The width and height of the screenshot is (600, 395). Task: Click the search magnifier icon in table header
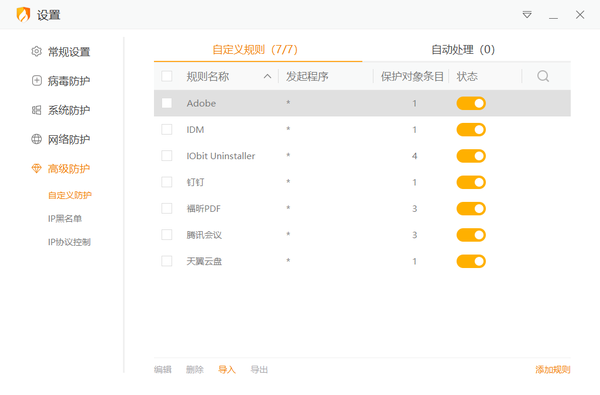pyautogui.click(x=543, y=76)
